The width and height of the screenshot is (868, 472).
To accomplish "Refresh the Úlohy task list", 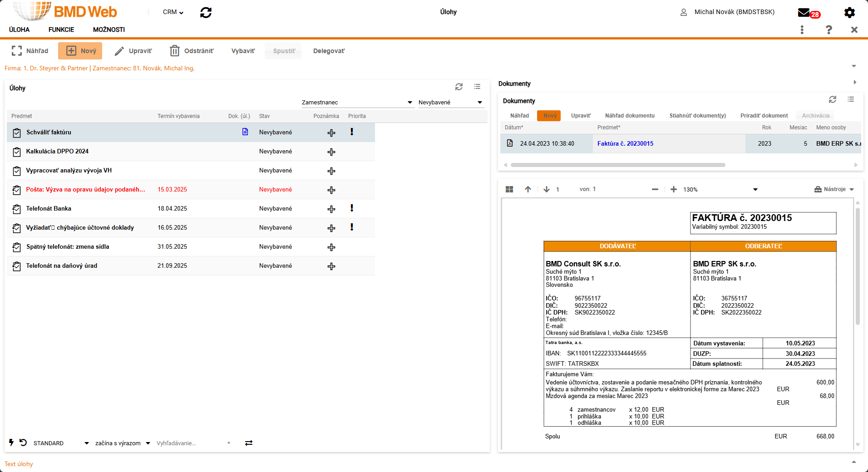I will 459,87.
